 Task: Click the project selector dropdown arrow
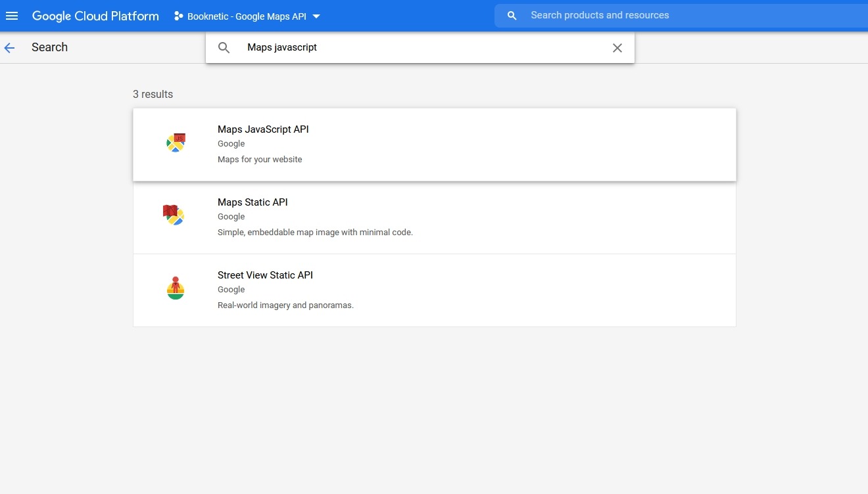tap(316, 16)
